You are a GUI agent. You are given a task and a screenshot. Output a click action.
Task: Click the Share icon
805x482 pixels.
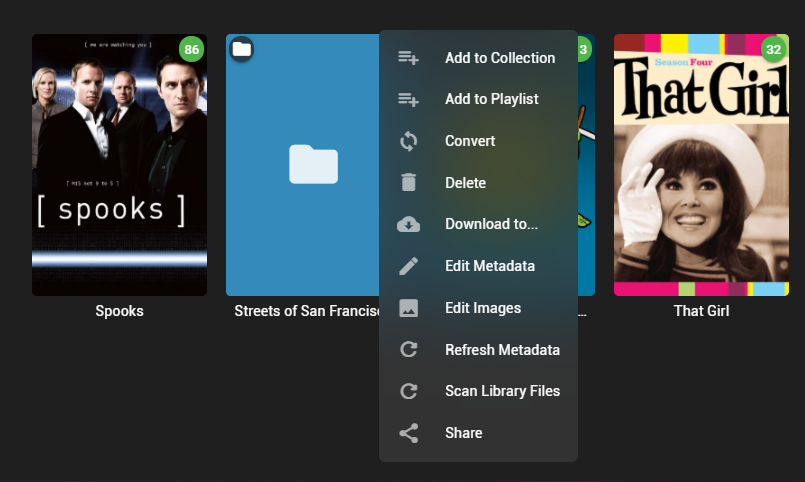pyautogui.click(x=409, y=433)
